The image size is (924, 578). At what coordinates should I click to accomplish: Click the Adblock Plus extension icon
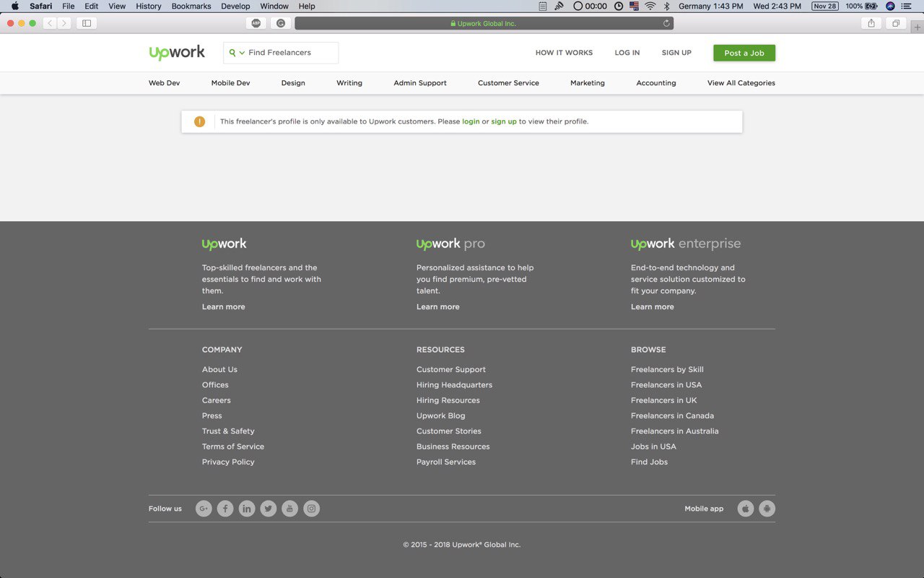tap(256, 23)
